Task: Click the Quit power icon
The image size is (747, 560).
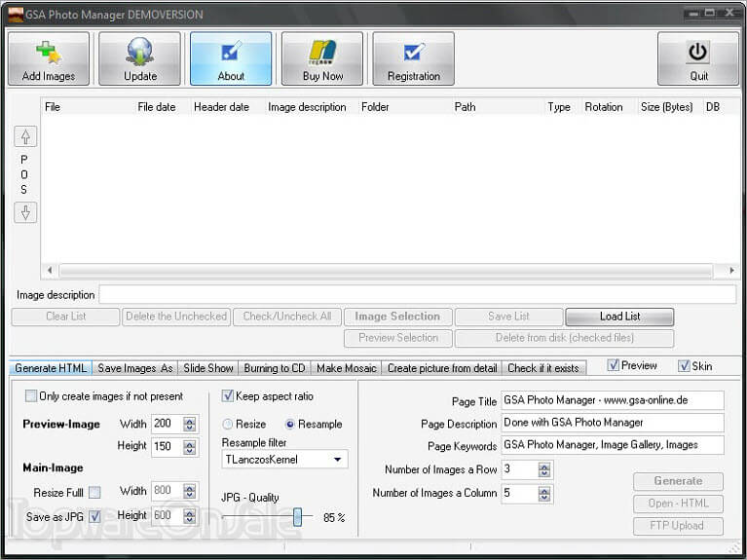Action: (x=698, y=52)
